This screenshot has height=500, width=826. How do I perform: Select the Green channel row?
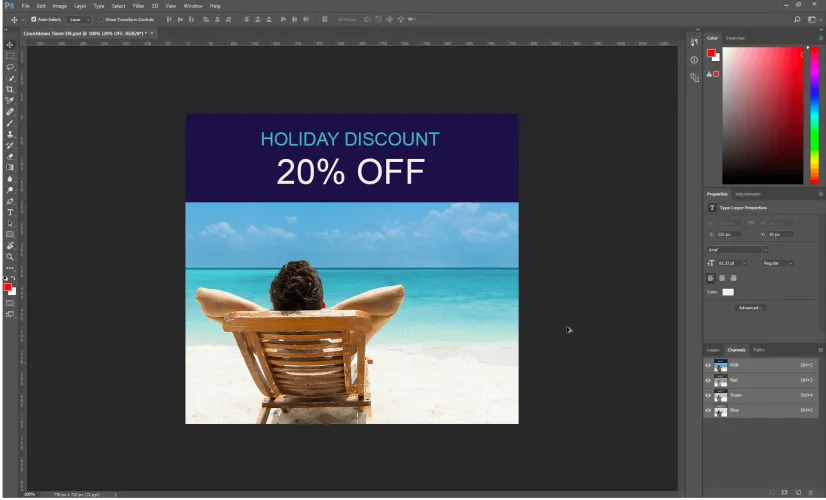pos(761,395)
